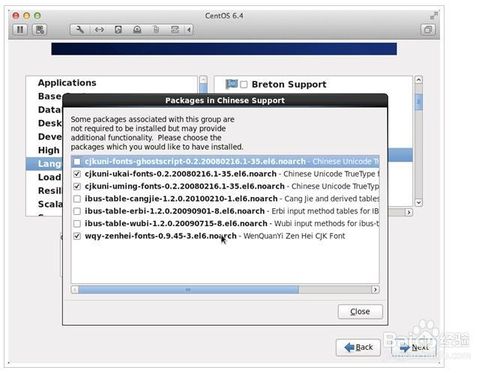Click the Unity view window icon
The height and width of the screenshot is (373, 500).
(x=428, y=30)
